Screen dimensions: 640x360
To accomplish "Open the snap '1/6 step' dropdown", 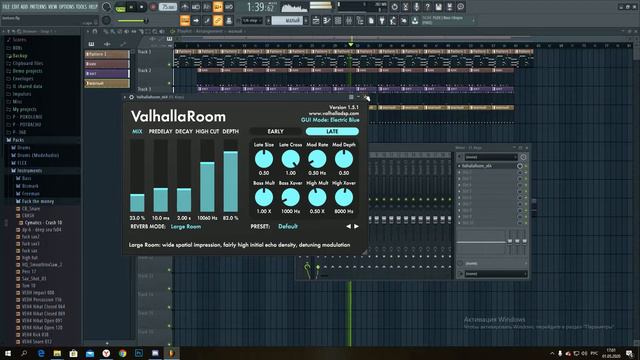I will pyautogui.click(x=252, y=20).
